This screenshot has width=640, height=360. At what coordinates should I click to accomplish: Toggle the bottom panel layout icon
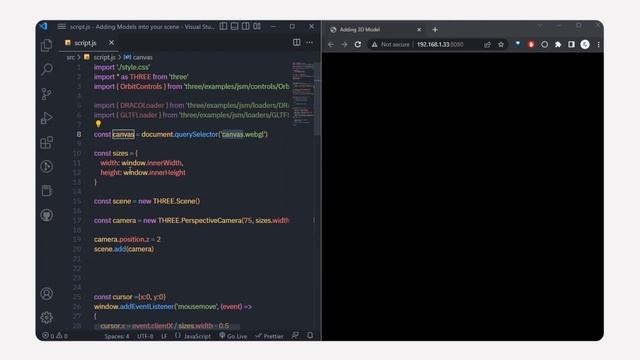(x=234, y=26)
